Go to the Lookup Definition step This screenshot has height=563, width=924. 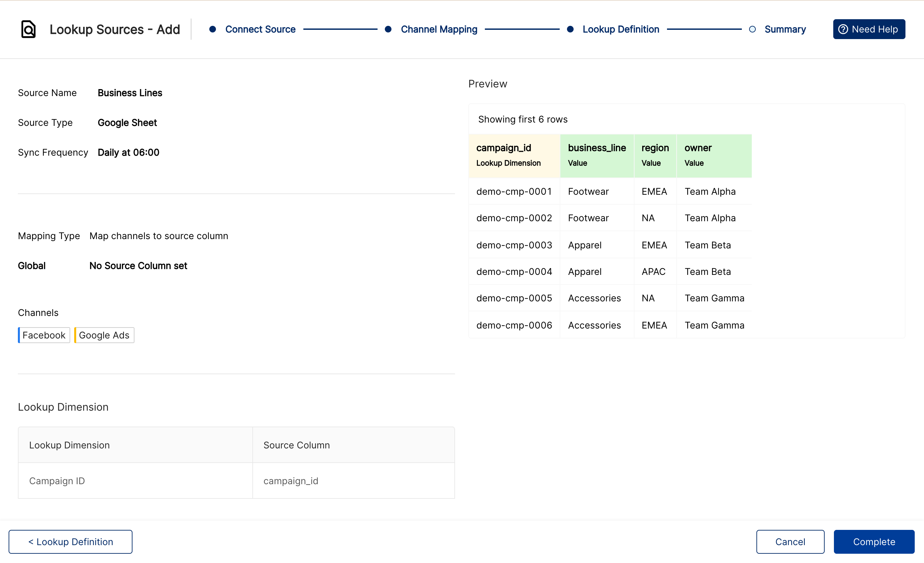[621, 29]
